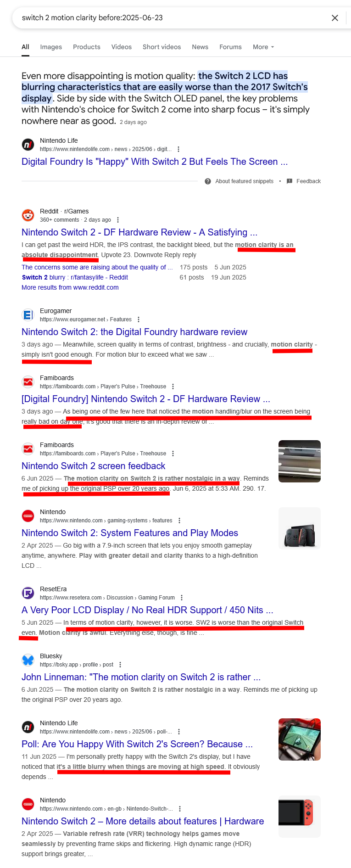This screenshot has height=868, width=351.
Task: Click the Feedback link under featured snippet
Action: coord(308,181)
